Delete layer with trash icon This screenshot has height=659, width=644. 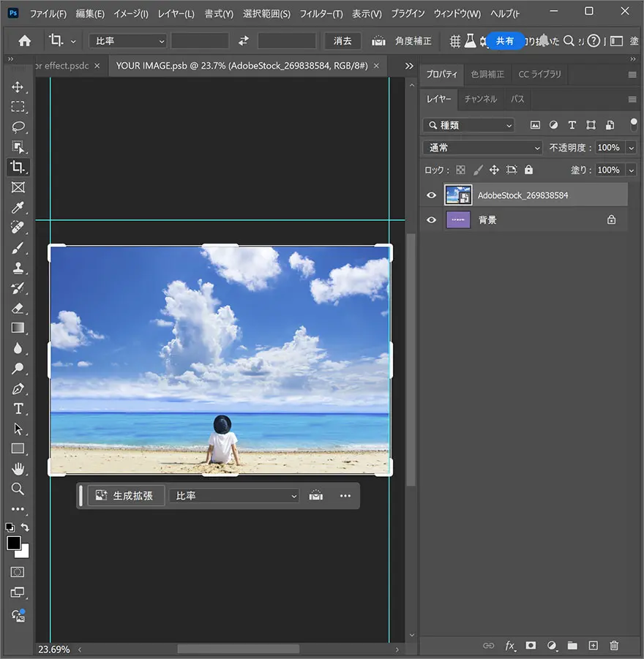[x=614, y=645]
